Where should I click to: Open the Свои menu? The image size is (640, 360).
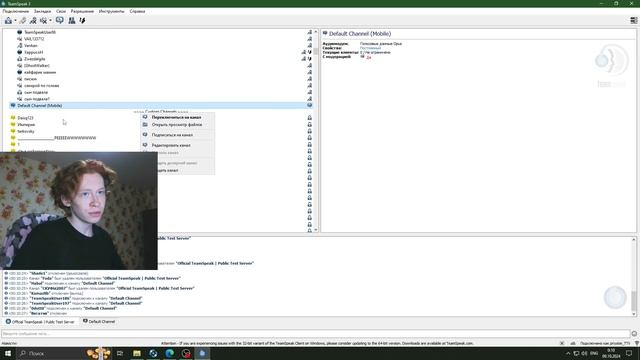pyautogui.click(x=61, y=11)
